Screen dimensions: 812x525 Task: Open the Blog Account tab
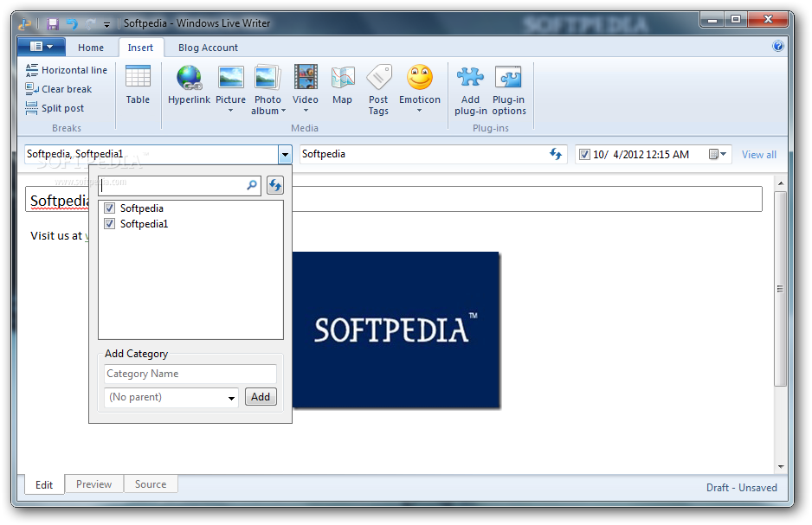(208, 48)
